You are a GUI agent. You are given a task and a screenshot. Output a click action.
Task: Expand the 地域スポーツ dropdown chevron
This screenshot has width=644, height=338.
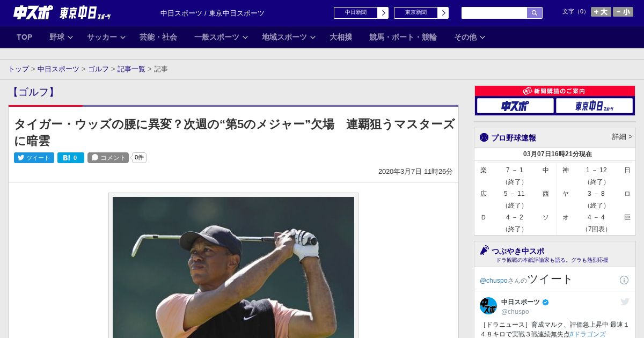point(313,38)
